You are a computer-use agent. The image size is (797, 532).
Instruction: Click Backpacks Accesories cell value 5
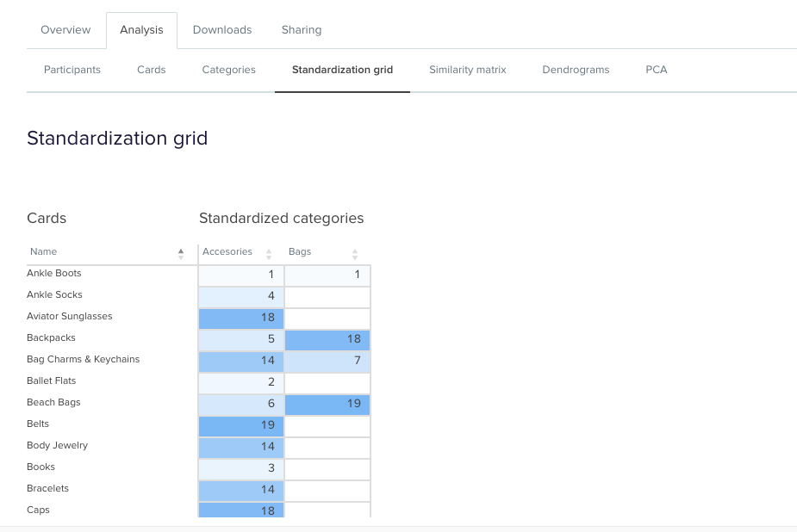tap(241, 340)
